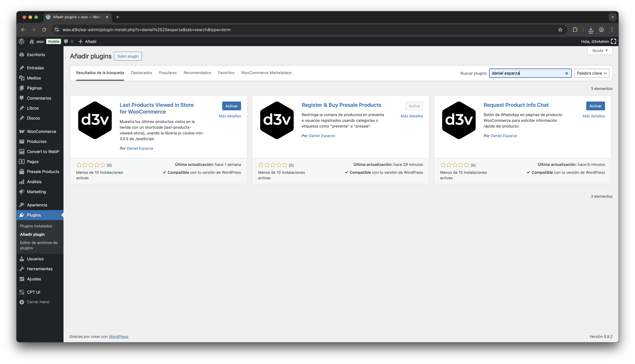This screenshot has height=364, width=635.
Task: Click d3v logo of Last Products Viewed plugin
Action: (x=95, y=120)
